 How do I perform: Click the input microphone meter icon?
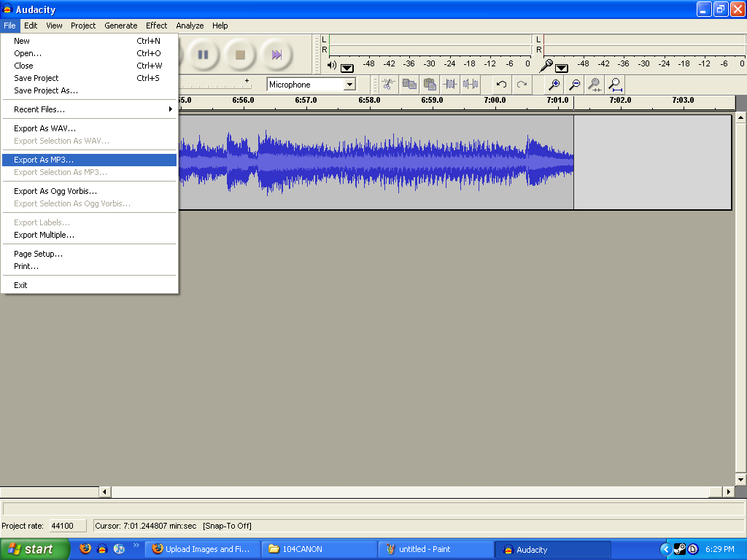(x=546, y=65)
